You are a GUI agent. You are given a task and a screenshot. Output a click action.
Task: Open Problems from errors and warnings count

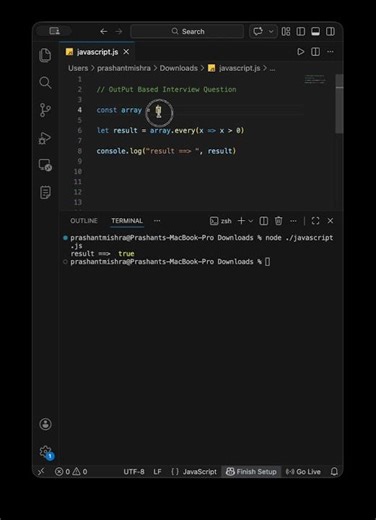click(71, 472)
